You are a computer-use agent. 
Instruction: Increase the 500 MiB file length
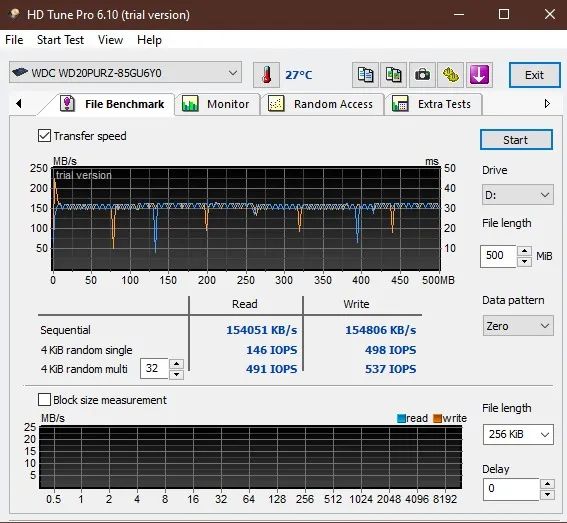click(x=524, y=251)
